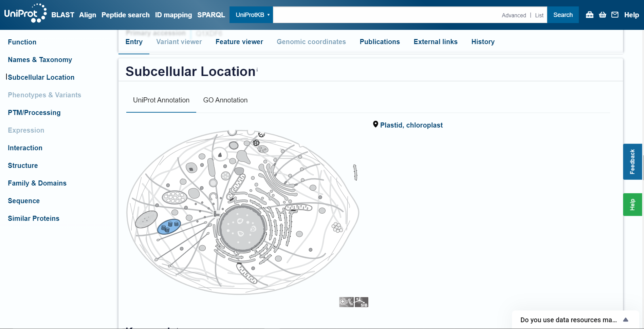Click the location pin next to Plastid, chloroplast
The width and height of the screenshot is (644, 329).
tap(375, 124)
